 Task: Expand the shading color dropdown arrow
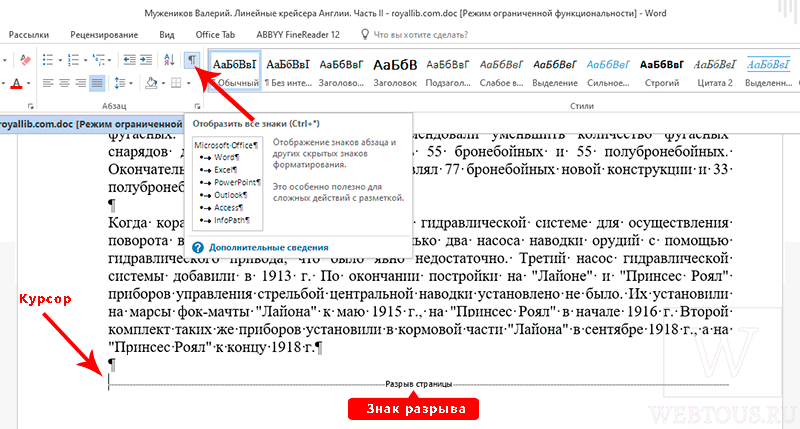[163, 83]
